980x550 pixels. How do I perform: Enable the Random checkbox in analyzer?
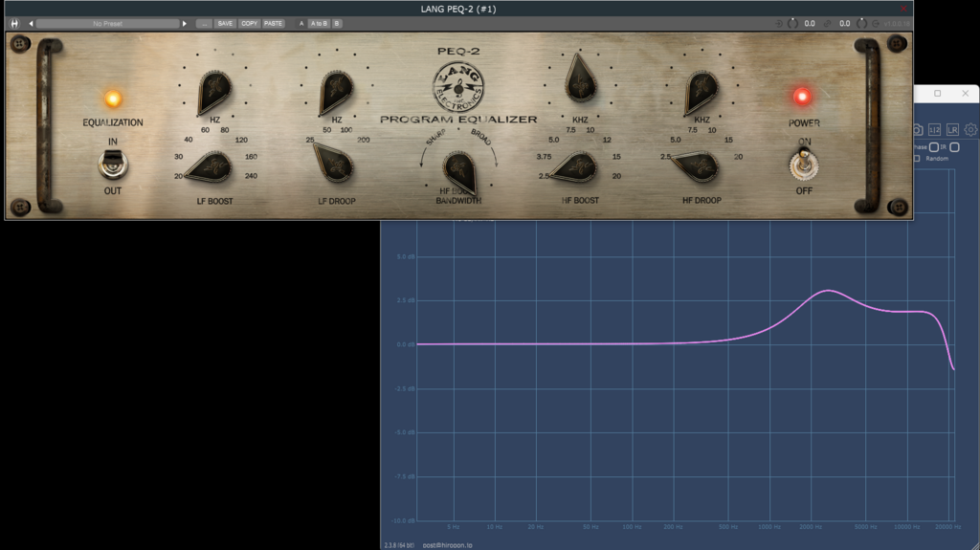click(x=917, y=159)
